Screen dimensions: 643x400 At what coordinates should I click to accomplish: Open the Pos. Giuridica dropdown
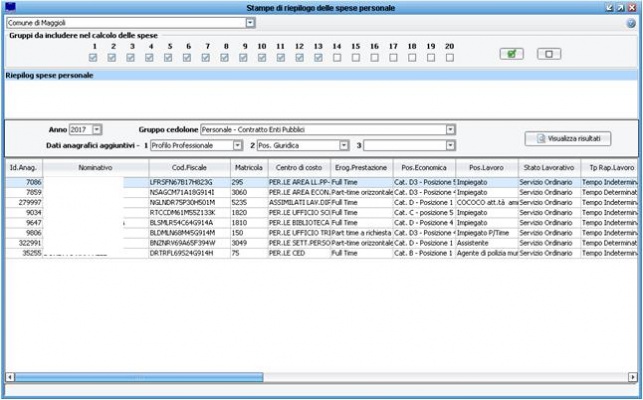[343, 145]
